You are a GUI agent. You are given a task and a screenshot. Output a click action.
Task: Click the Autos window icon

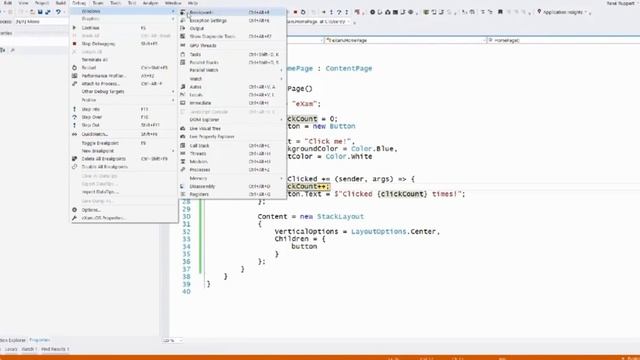[x=183, y=87]
